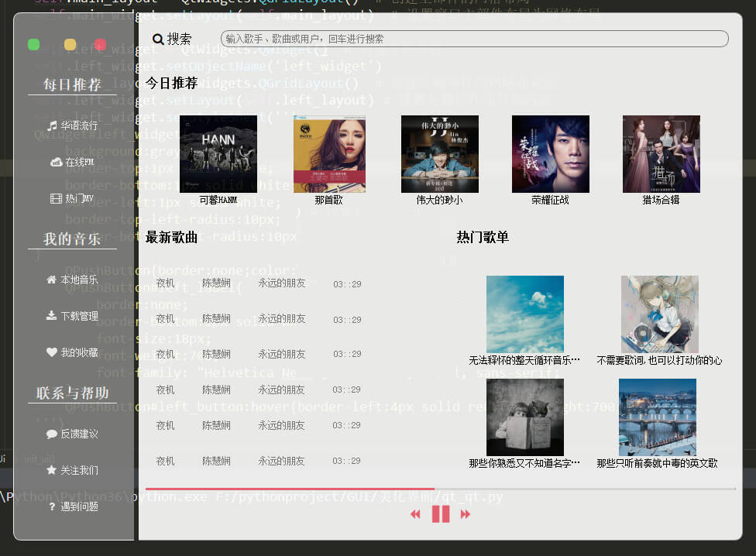Viewport: 756px width, 556px height.
Task: Click the 我的音乐 sidebar heading
Action: [72, 239]
